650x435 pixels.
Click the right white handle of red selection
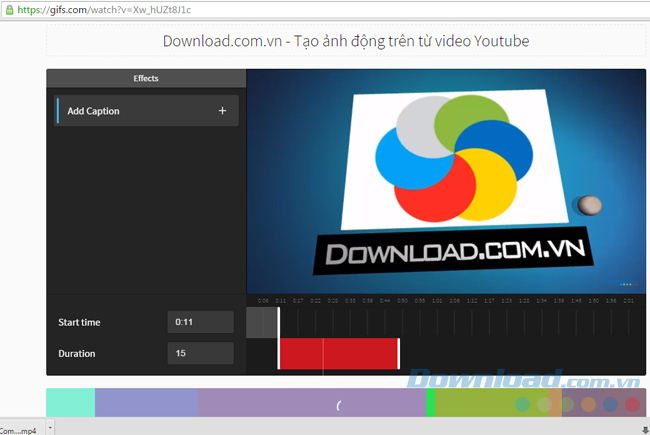[x=398, y=354]
